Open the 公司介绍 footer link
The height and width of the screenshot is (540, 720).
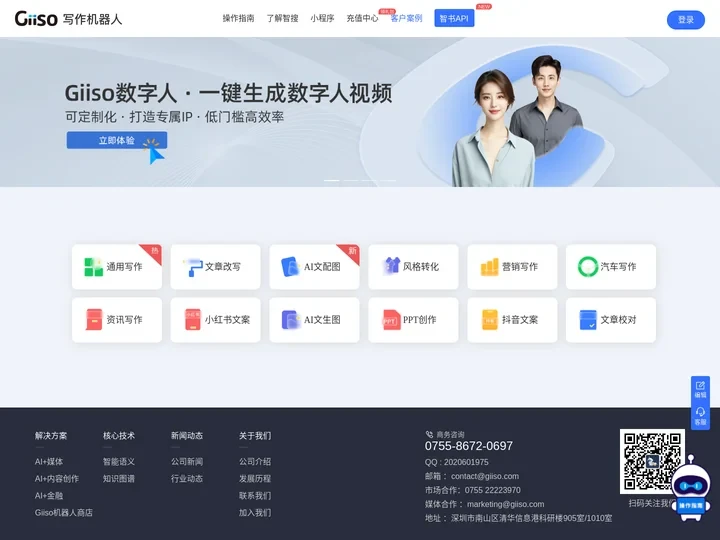pyautogui.click(x=255, y=461)
